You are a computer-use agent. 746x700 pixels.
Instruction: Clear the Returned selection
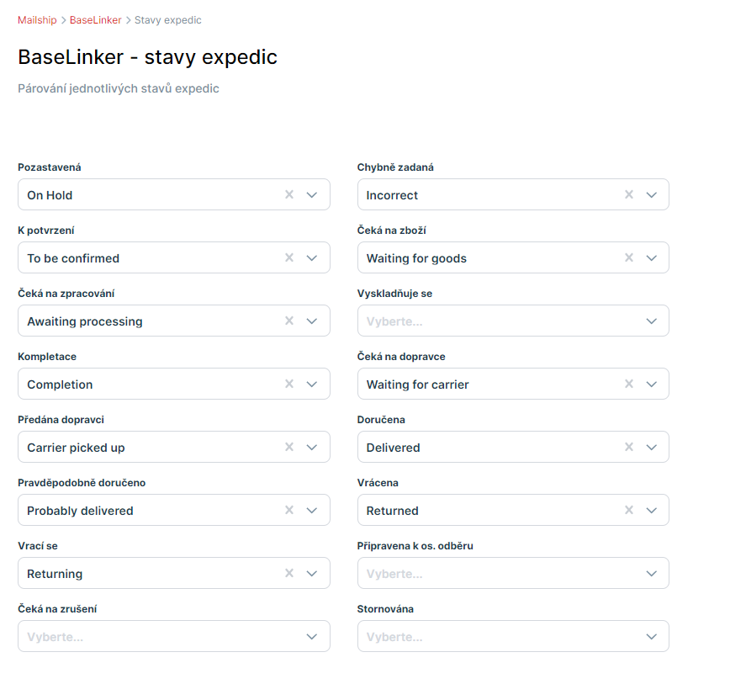pyautogui.click(x=628, y=510)
